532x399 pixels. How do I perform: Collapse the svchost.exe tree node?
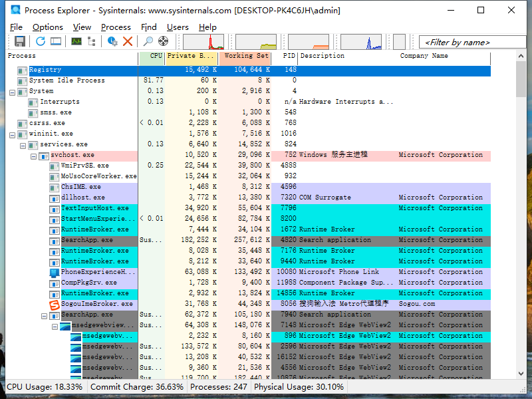point(33,156)
